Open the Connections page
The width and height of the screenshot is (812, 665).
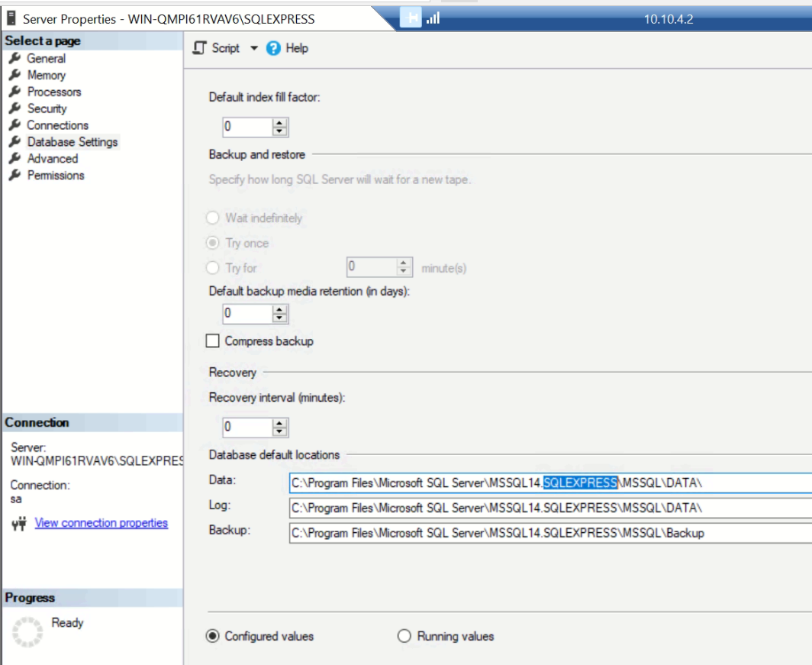pos(57,125)
